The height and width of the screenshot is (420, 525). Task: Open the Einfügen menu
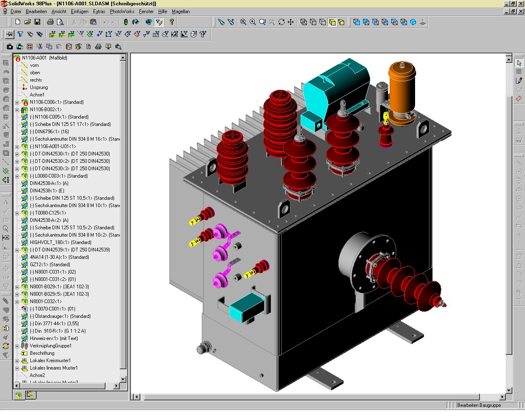79,11
